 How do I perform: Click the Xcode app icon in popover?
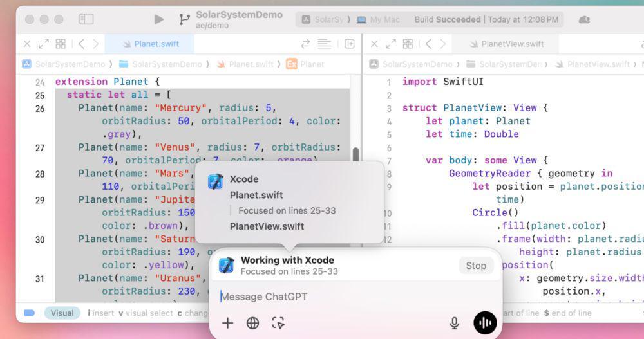[215, 181]
